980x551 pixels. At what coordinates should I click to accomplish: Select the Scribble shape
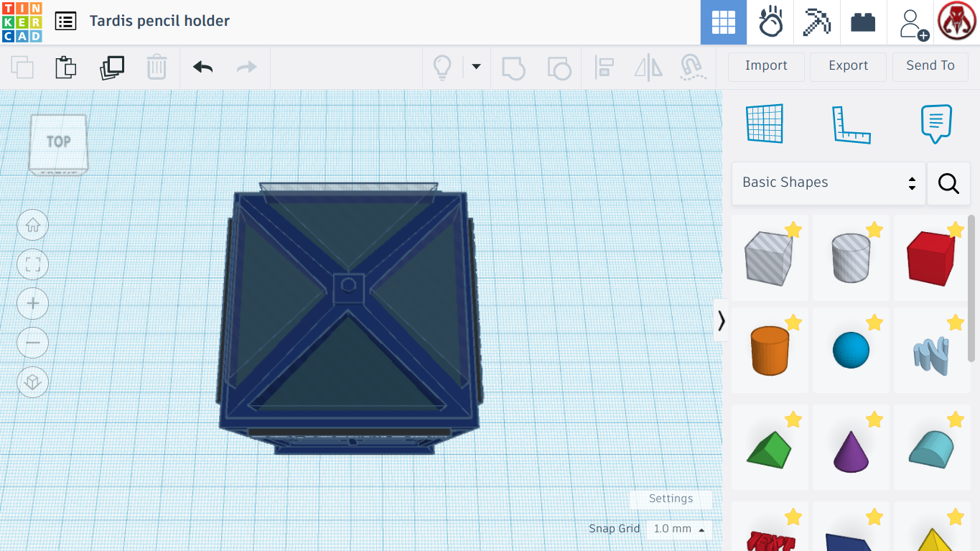(931, 351)
